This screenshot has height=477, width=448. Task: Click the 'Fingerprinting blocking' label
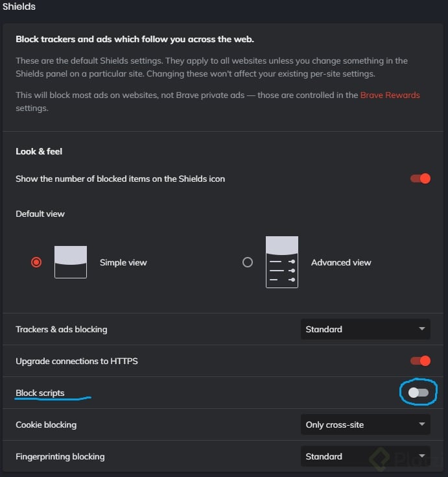tap(60, 456)
